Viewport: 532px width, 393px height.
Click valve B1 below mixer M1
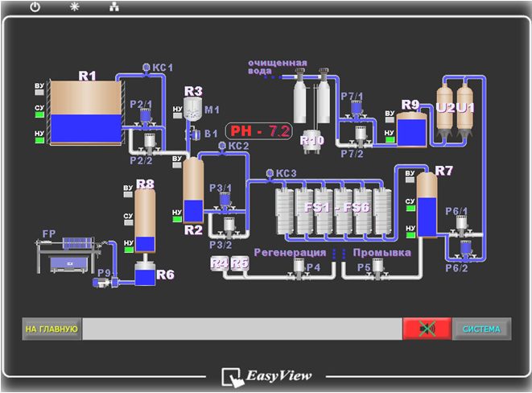pyautogui.click(x=194, y=134)
